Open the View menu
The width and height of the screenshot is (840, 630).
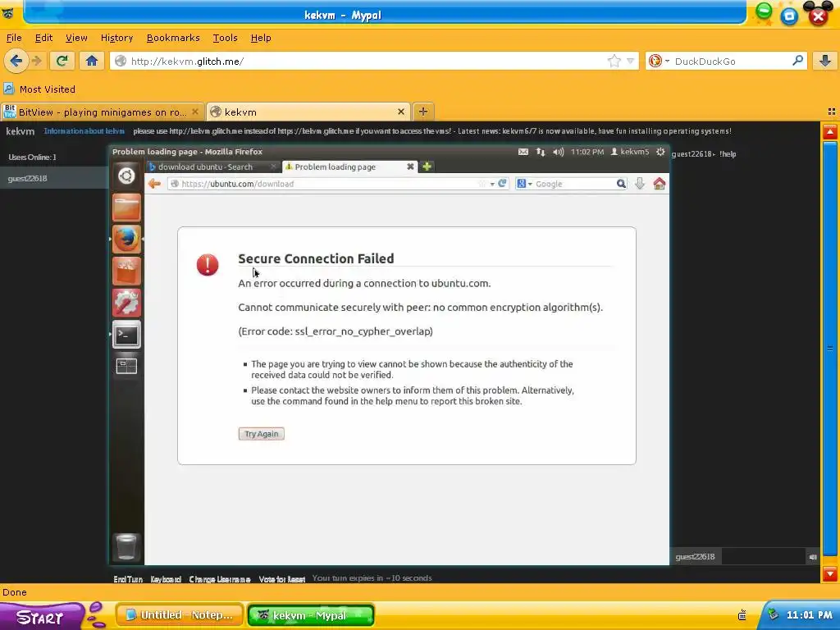76,38
